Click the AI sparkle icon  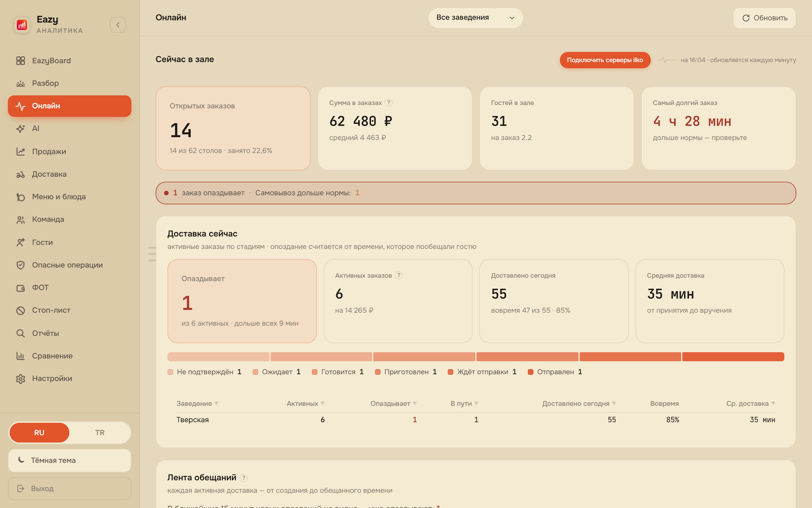(x=21, y=128)
